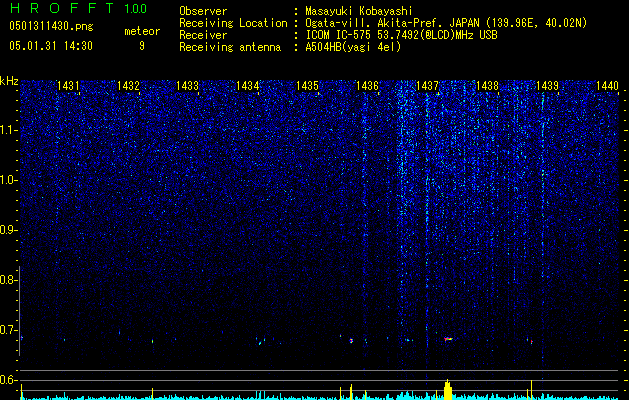
Task: Click the tall yellow power bar after 1437
Action: [448, 389]
